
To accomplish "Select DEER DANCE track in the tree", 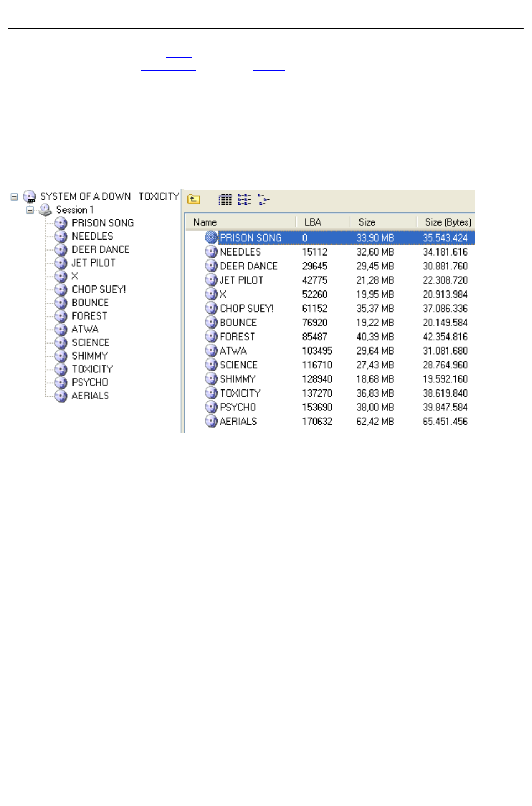I will click(x=101, y=249).
